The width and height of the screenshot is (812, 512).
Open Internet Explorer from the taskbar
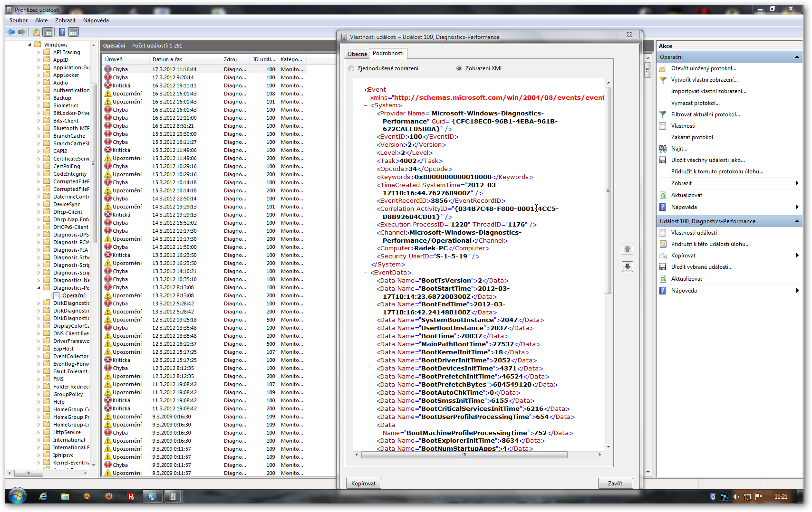pos(43,496)
